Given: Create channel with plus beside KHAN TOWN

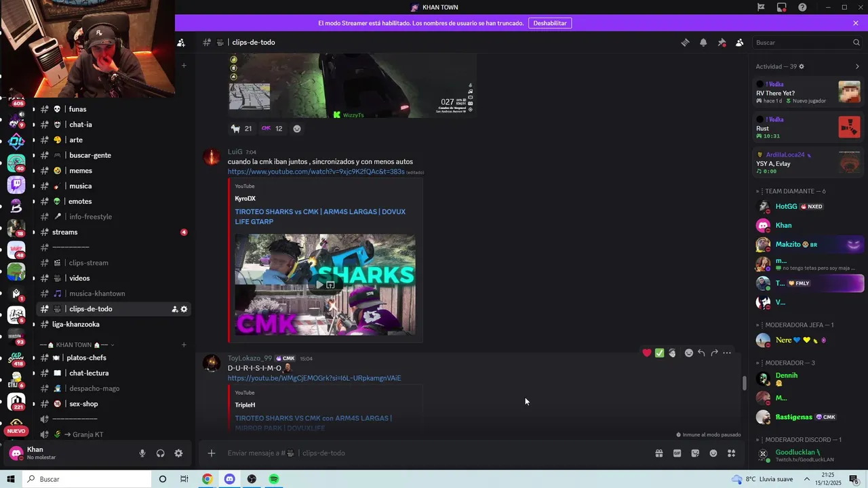Looking at the screenshot, I should (x=184, y=345).
